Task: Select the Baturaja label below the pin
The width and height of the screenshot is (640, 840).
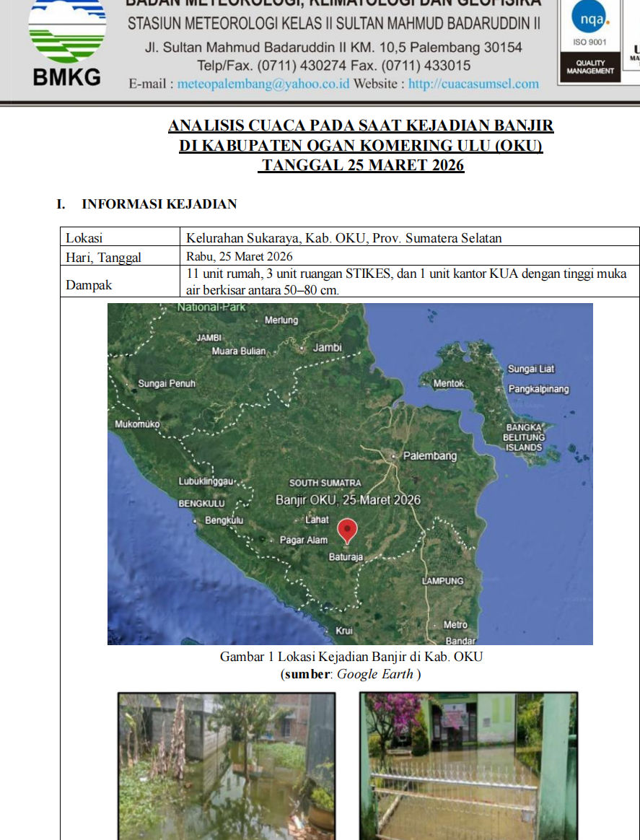Action: pos(346,557)
